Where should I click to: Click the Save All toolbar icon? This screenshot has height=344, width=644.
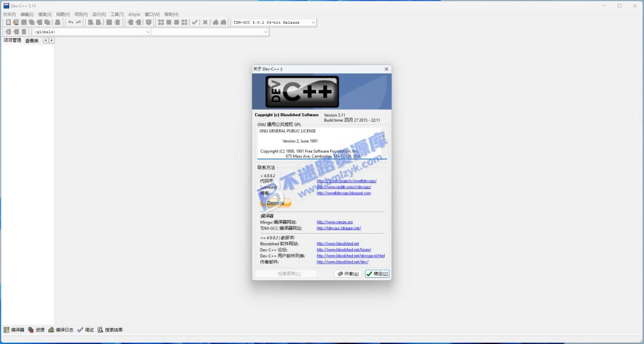[x=32, y=22]
